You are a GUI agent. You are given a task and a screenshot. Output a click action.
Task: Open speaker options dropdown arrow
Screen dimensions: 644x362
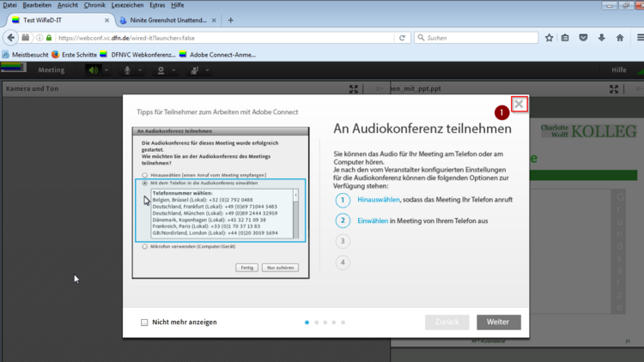106,70
